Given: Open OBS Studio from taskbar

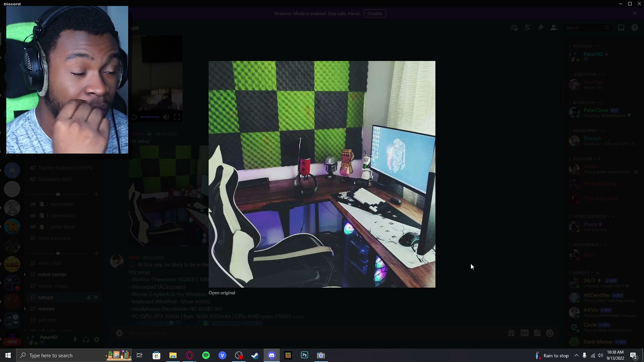Looking at the screenshot, I should [239, 355].
